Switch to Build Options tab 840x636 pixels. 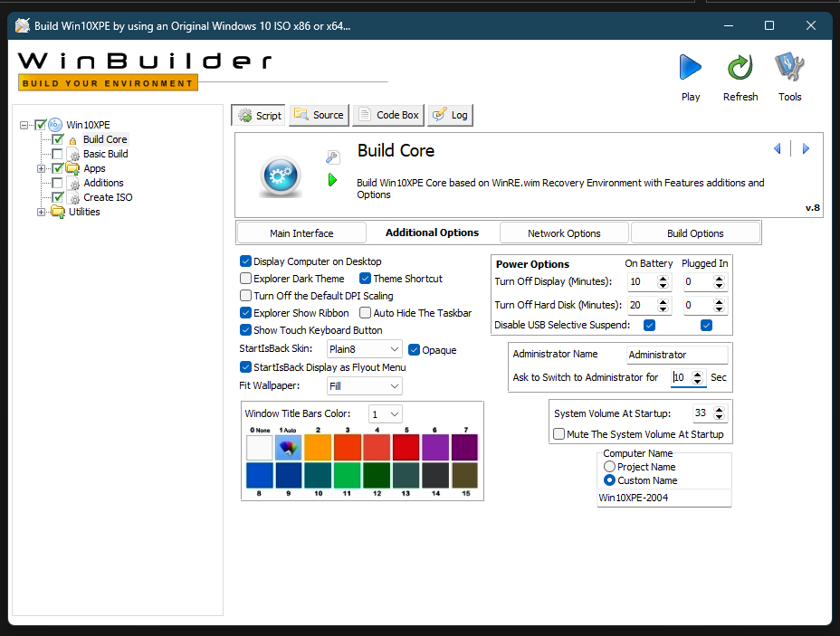695,233
